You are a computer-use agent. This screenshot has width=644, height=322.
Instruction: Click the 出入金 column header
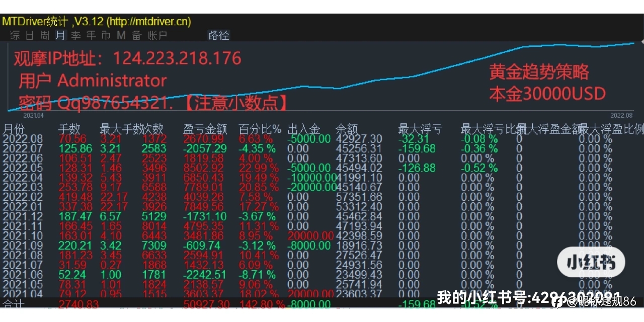tap(303, 129)
